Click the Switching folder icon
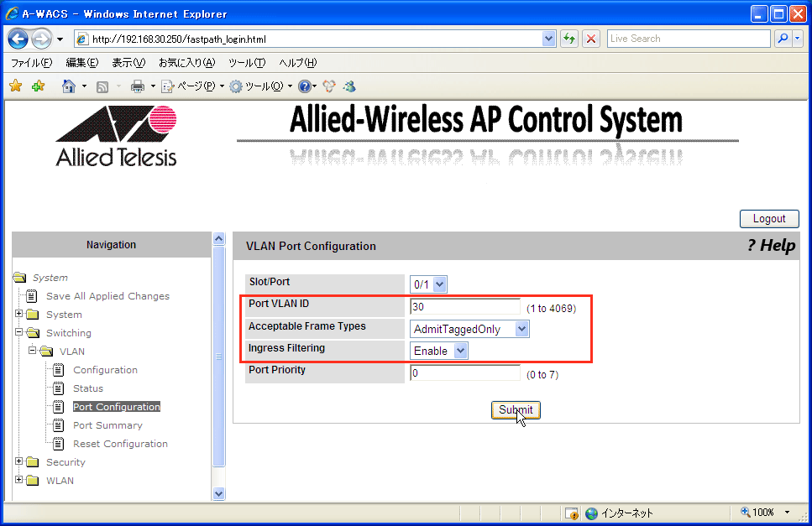 point(33,333)
